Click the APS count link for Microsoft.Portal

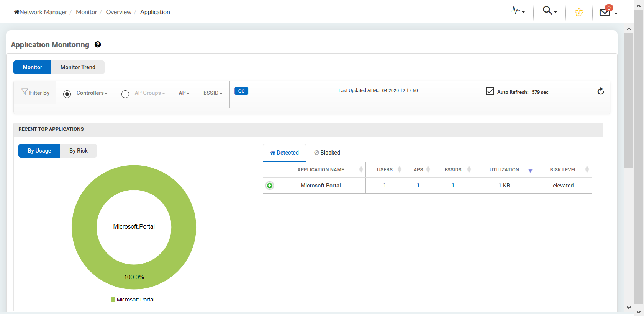[x=418, y=186]
